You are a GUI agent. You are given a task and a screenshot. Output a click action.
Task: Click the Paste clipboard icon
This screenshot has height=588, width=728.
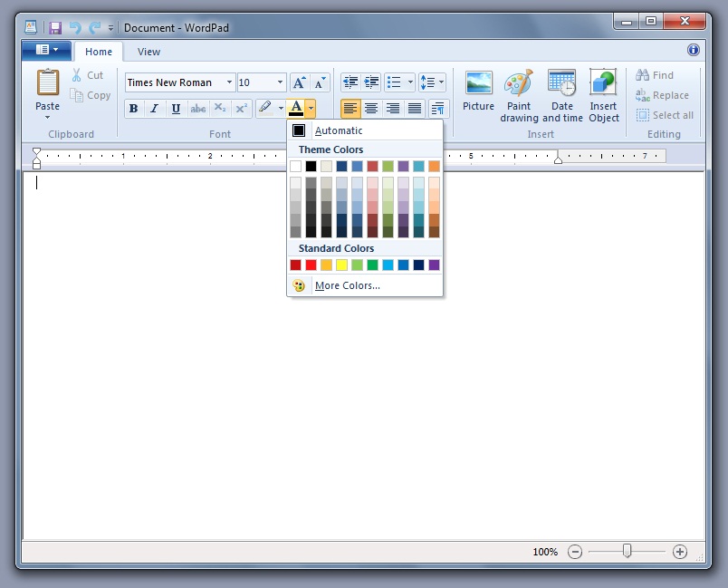(47, 83)
